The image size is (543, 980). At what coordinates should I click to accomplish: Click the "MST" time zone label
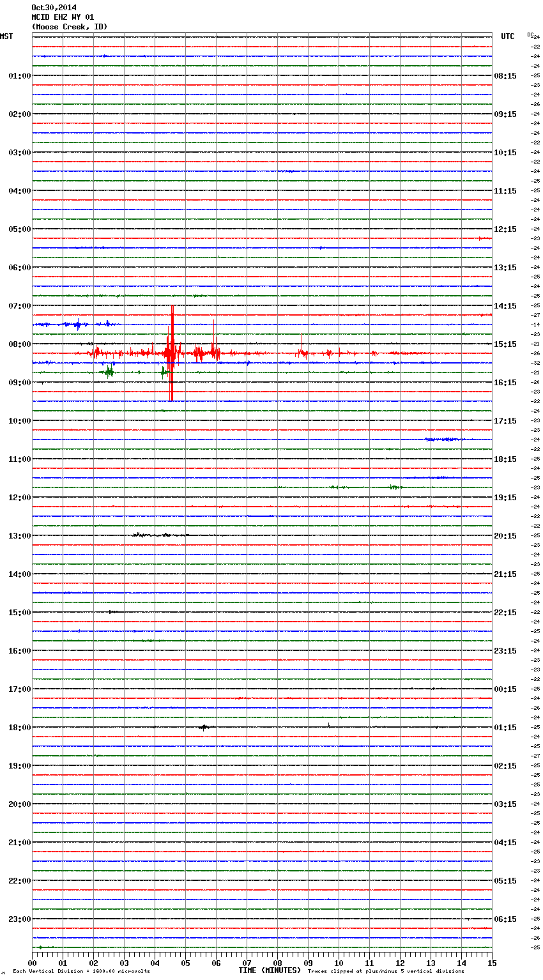coord(6,36)
